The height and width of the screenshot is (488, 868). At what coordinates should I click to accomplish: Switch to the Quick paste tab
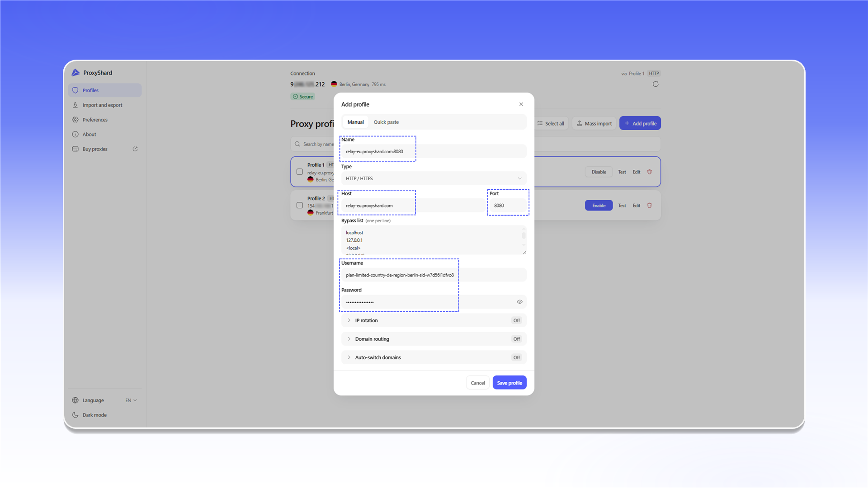pyautogui.click(x=386, y=122)
